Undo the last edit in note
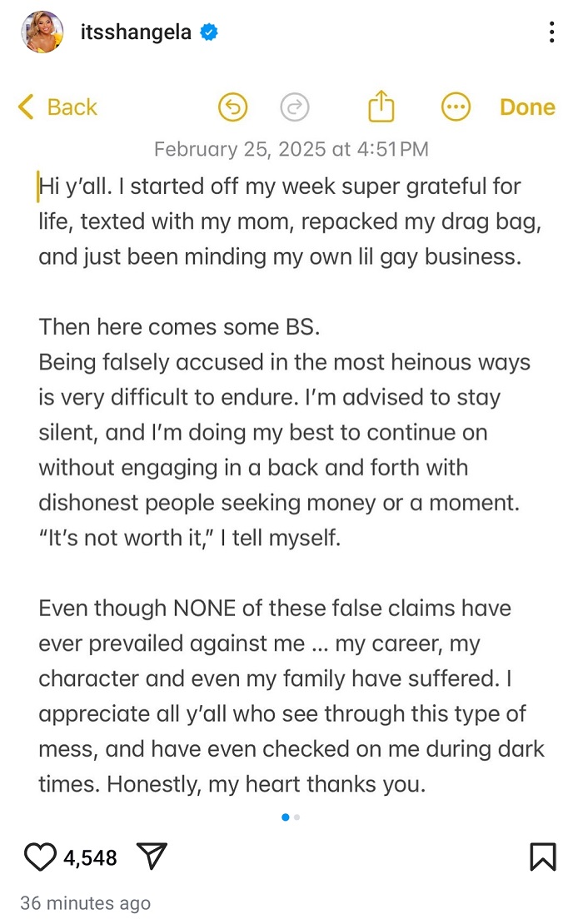Screen dimensions: 583x924 233,107
